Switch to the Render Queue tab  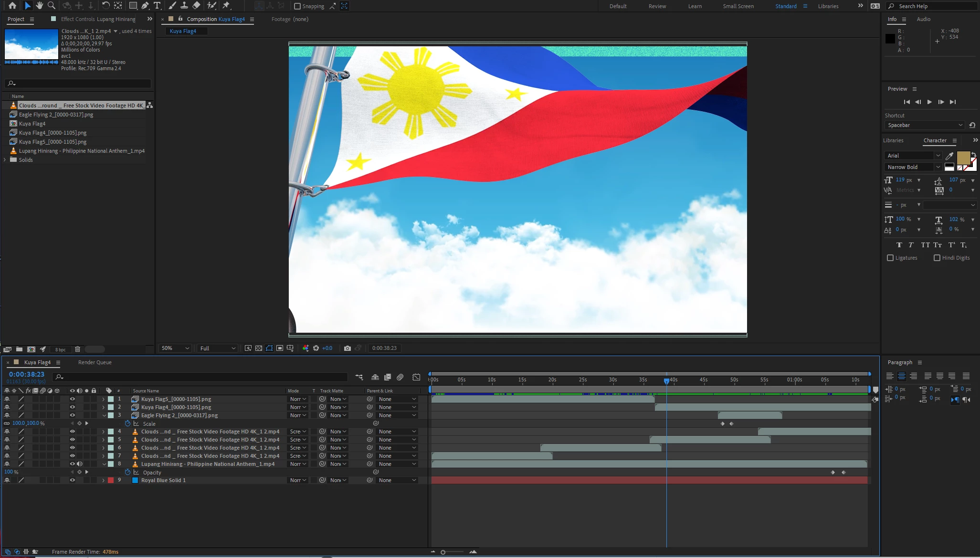pyautogui.click(x=95, y=362)
